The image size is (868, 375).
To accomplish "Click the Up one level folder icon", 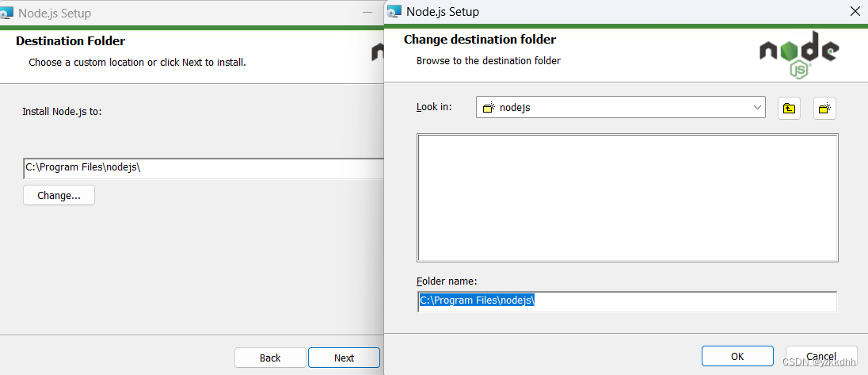I will [x=789, y=108].
